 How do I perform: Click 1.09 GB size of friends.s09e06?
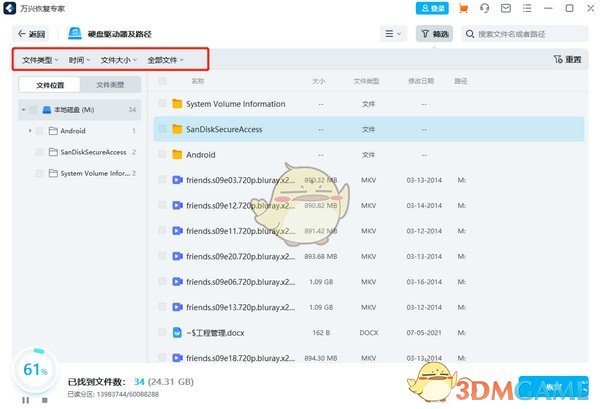(321, 282)
